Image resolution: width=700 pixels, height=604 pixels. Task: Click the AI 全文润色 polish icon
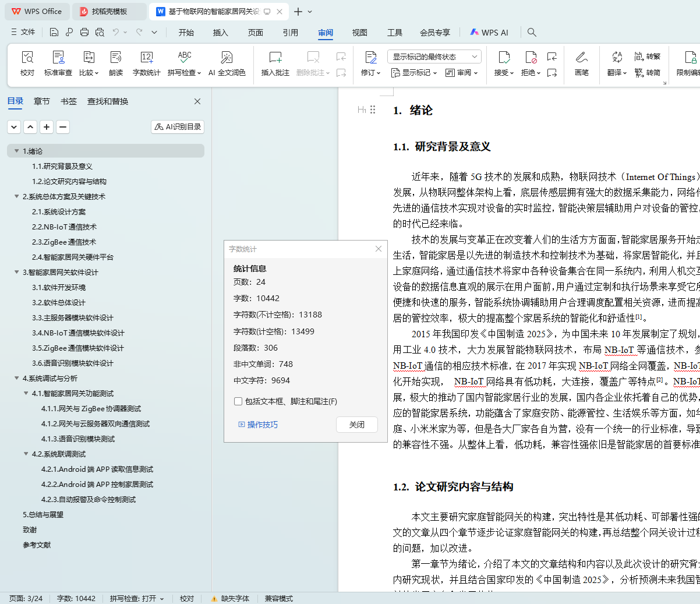pos(227,58)
